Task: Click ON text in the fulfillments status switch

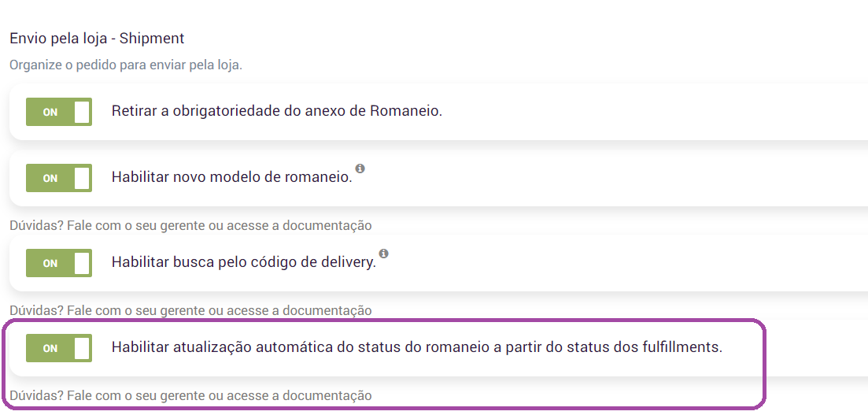Action: pos(50,349)
